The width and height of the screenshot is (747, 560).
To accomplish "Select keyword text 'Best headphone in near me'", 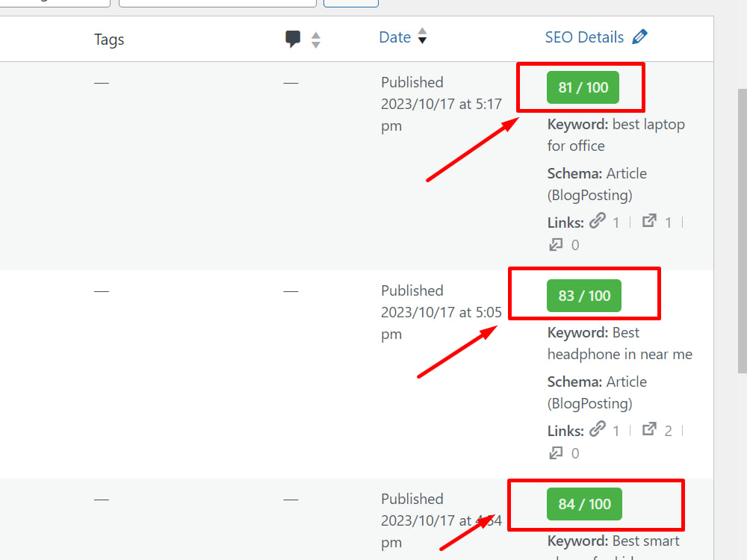I will point(620,343).
